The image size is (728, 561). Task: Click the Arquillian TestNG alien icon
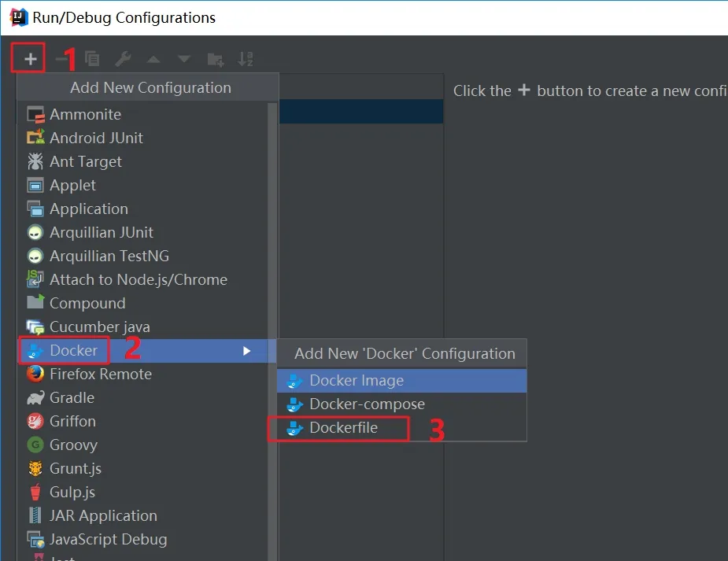click(35, 257)
